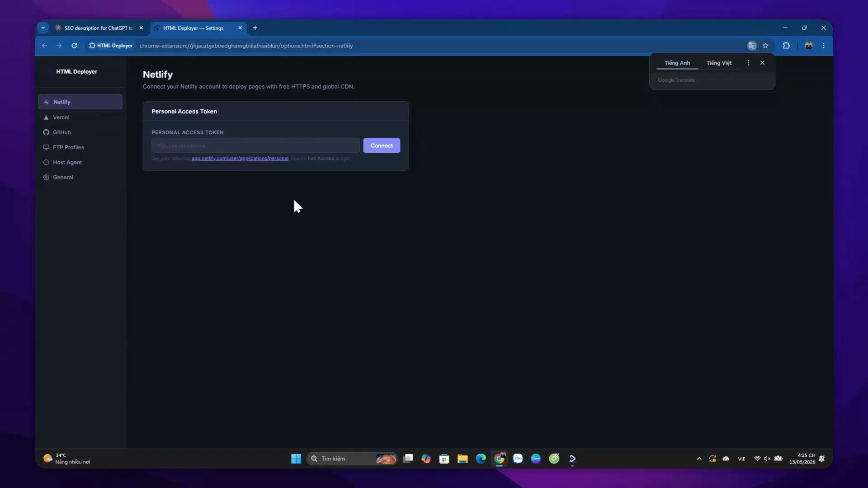Go forward to next page
The image size is (868, 488).
click(x=59, y=46)
